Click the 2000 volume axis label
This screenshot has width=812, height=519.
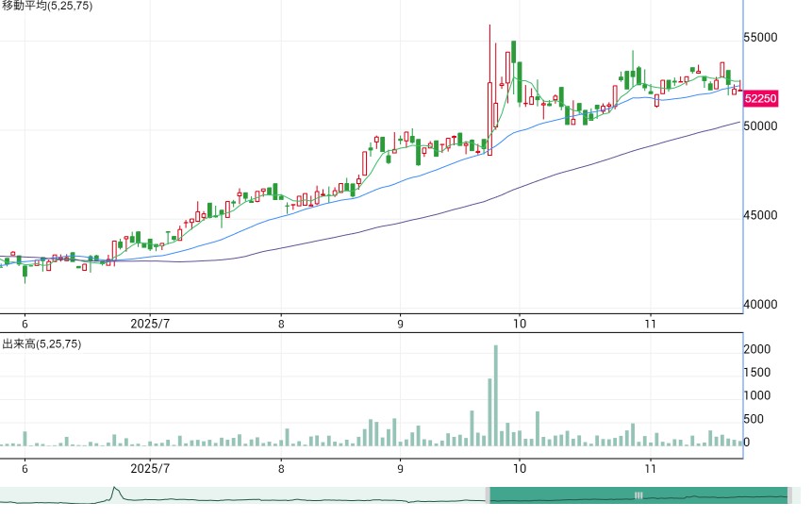pyautogui.click(x=757, y=349)
